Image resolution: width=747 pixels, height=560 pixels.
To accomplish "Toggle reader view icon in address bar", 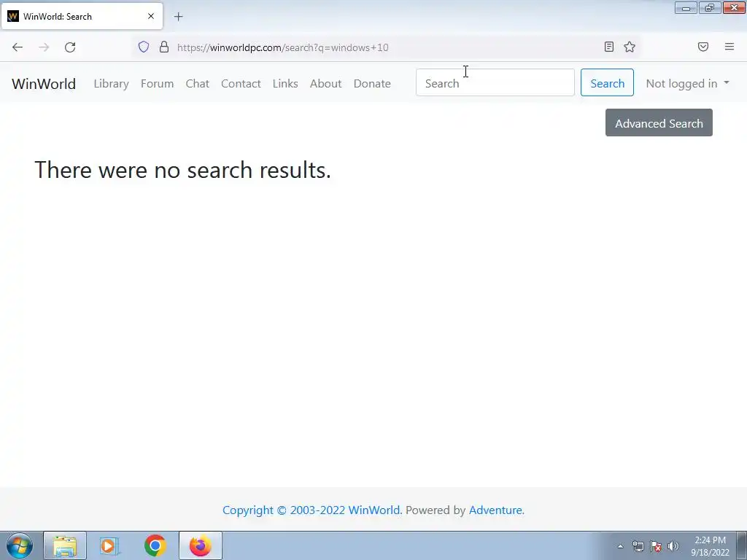I will (x=609, y=47).
